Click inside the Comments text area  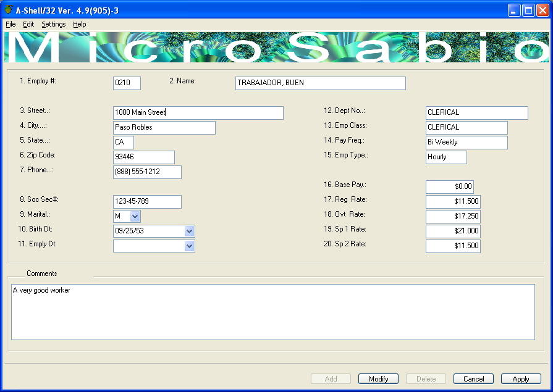click(272, 312)
